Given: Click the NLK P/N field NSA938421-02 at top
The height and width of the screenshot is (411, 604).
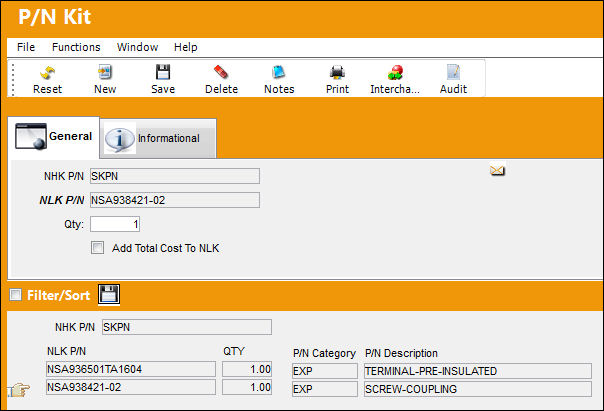Looking at the screenshot, I should point(175,200).
